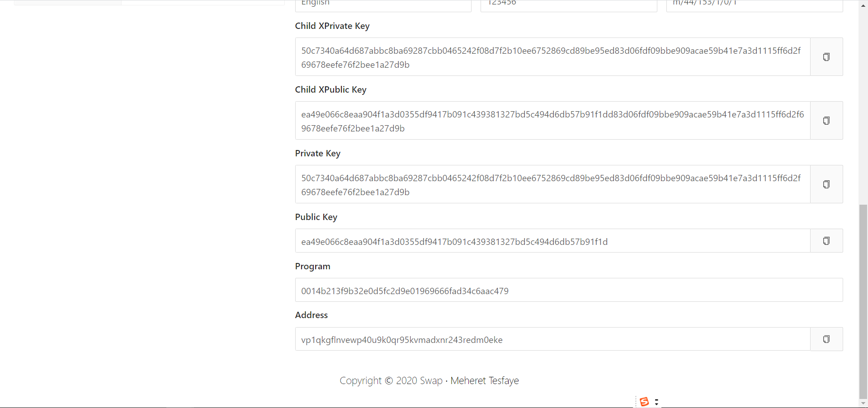Viewport: 868px width, 408px height.
Task: Click the scrollbar up arrow
Action: [863, 5]
